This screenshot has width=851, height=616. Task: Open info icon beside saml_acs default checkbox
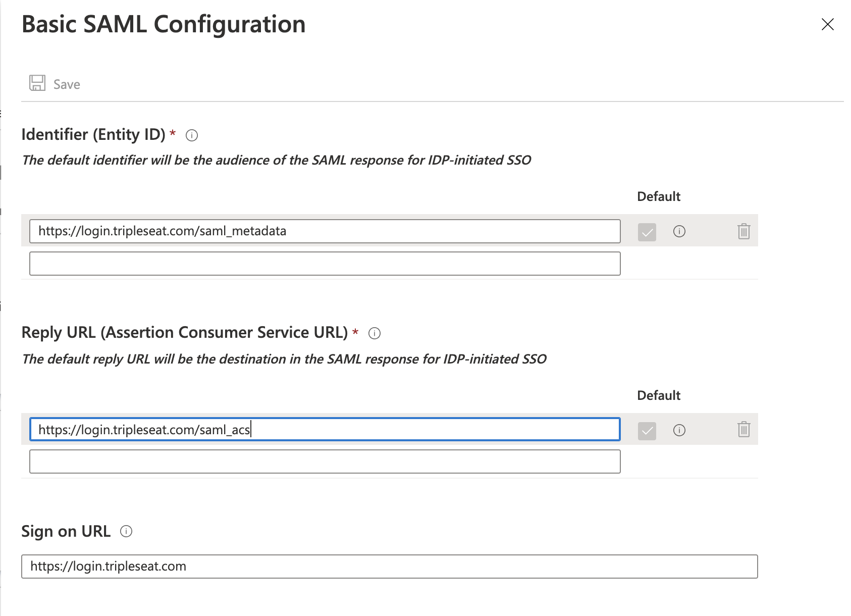pyautogui.click(x=679, y=430)
